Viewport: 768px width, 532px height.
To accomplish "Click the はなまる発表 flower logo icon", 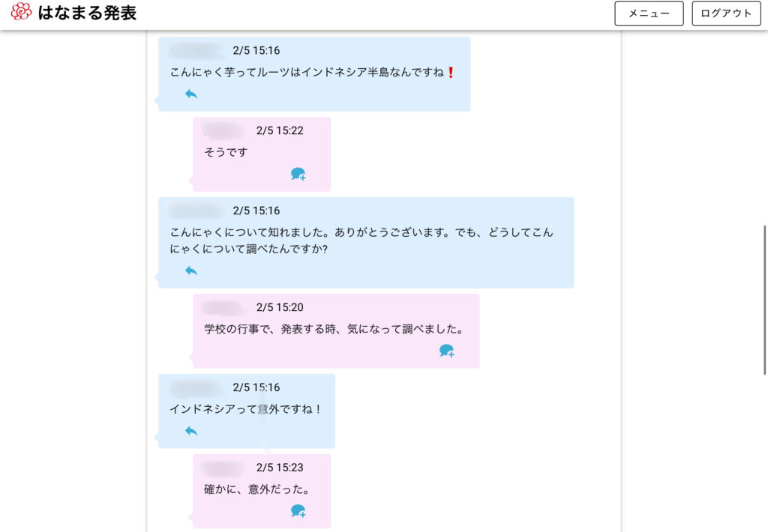I will pos(21,12).
